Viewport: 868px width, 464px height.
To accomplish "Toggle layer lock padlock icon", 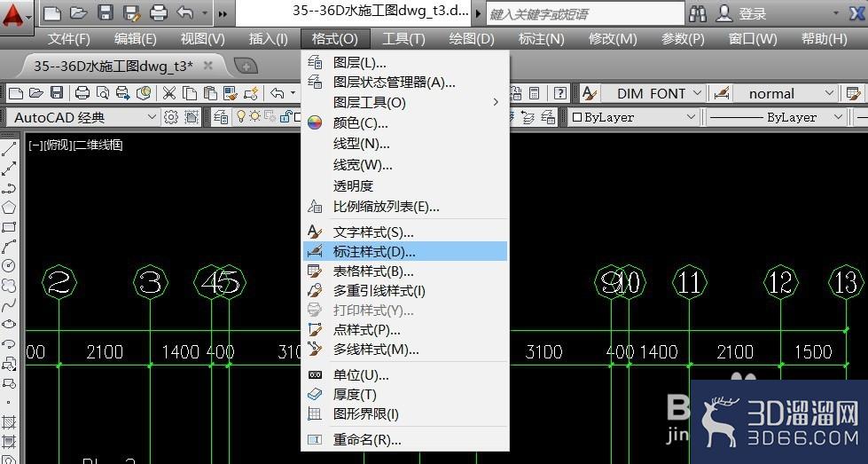I will tap(286, 117).
